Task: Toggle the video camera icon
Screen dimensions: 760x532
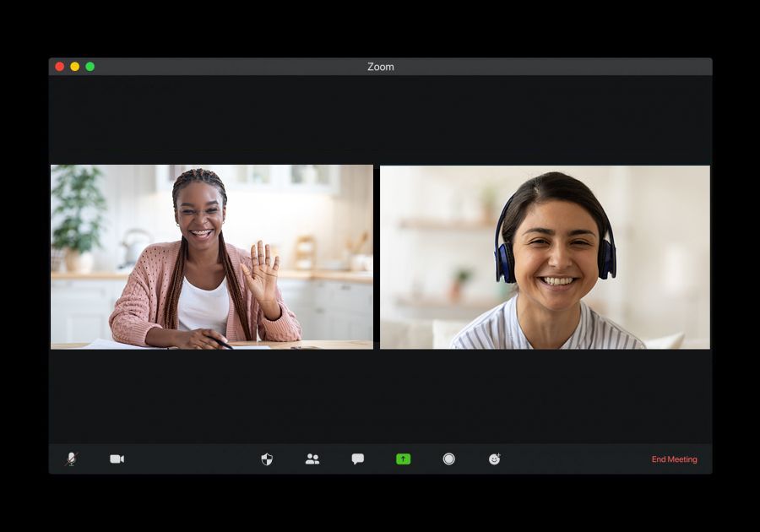Action: (x=117, y=459)
